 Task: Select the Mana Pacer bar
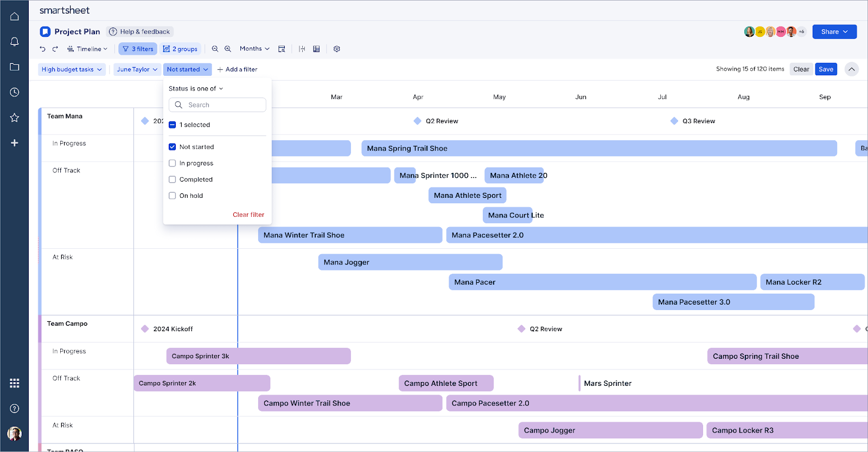pos(603,282)
